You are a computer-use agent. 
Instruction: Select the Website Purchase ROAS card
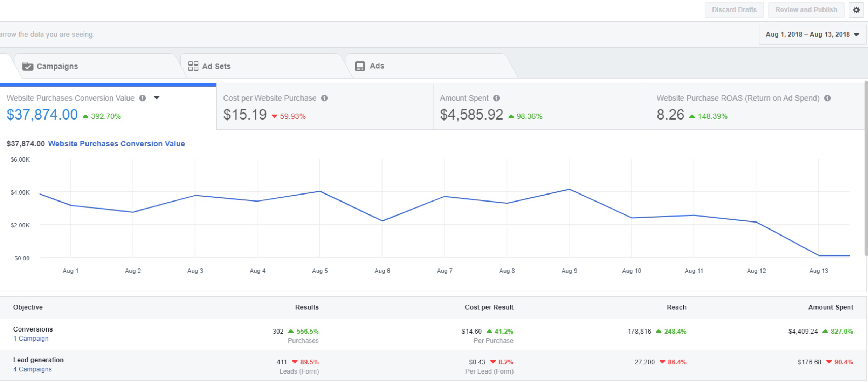click(757, 107)
